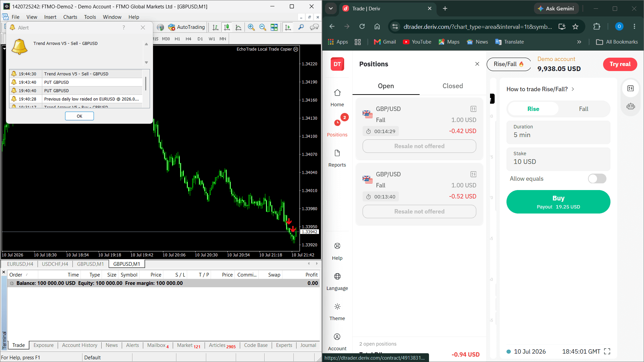Screen dimensions: 644x362
Task: Switch to Closed positions tab
Action: [x=452, y=86]
